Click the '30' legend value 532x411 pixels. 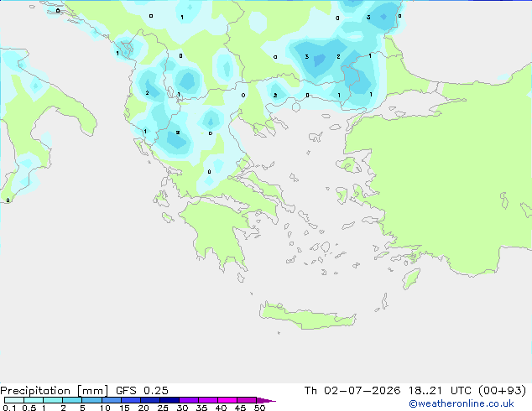coord(183,408)
